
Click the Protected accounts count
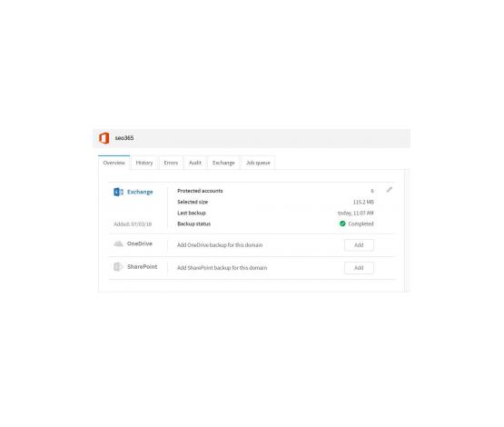(372, 191)
